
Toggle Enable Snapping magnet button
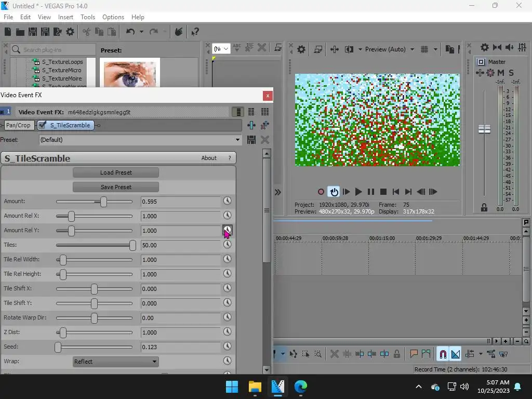coord(443,354)
